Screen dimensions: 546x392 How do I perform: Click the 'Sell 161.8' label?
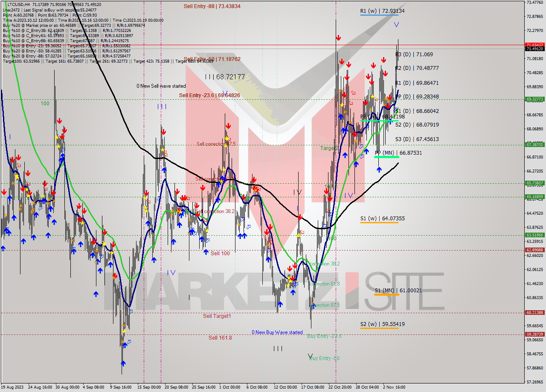220,337
